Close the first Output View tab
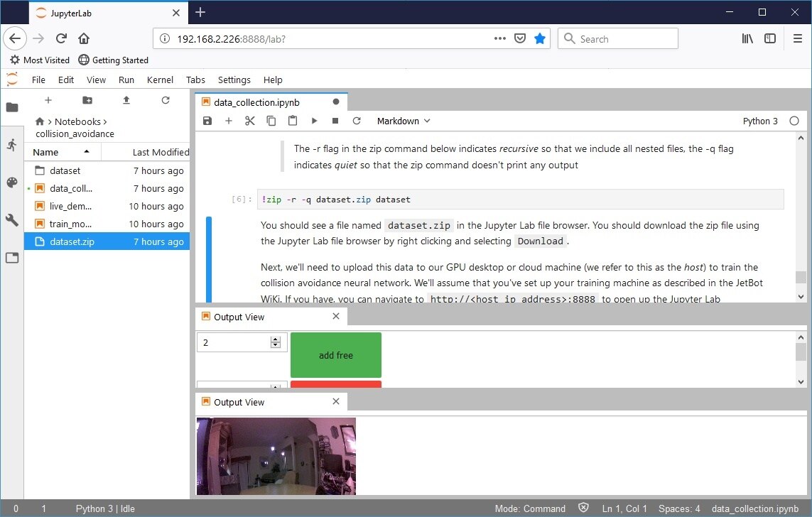The width and height of the screenshot is (812, 517). coord(336,317)
